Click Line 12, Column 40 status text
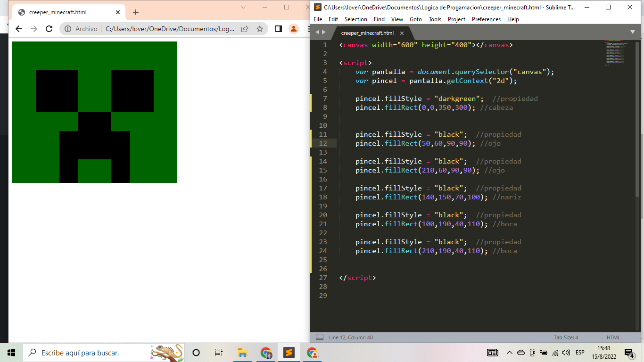 pyautogui.click(x=351, y=337)
